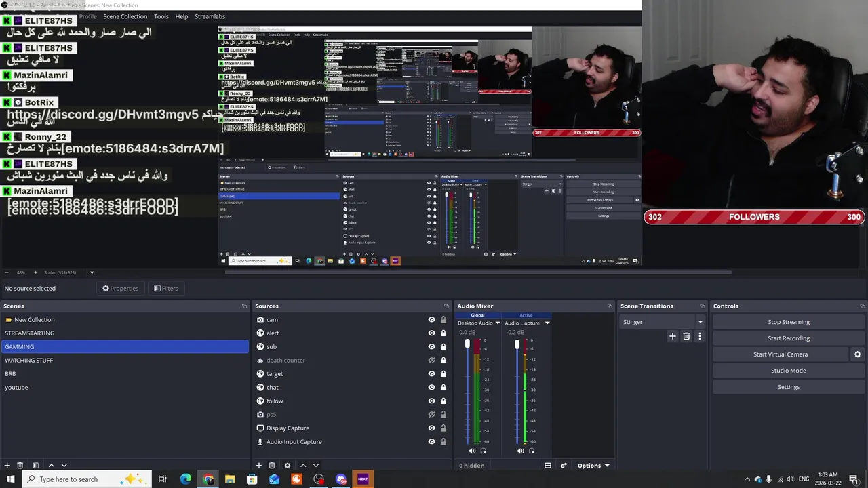Hide the alert source
Viewport: 868px width, 488px height.
(431, 333)
